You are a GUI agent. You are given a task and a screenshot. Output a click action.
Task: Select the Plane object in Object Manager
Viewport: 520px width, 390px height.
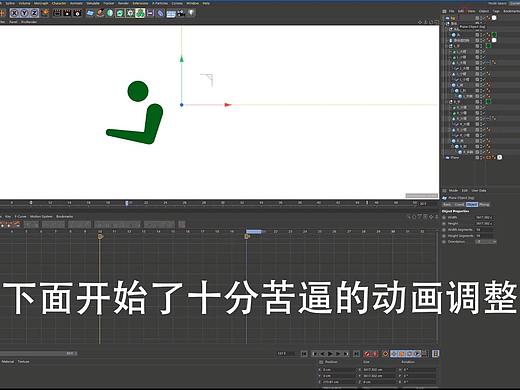coord(455,157)
